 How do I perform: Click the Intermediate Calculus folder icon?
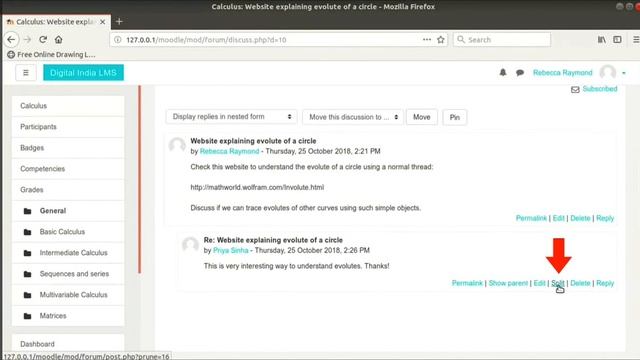tap(27, 253)
